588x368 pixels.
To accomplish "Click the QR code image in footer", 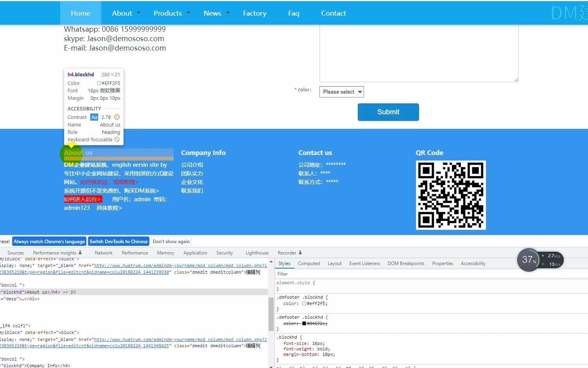I will 451,195.
